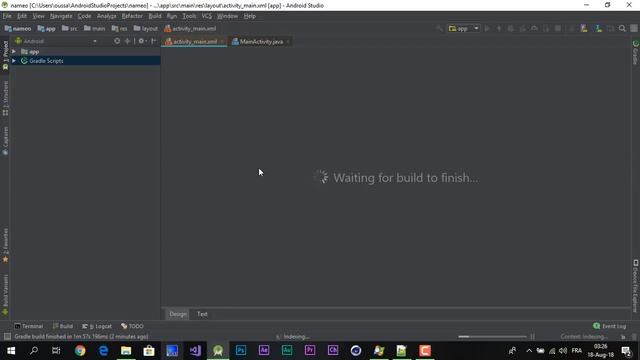Close the MainActivity.java tab

[x=288, y=42]
